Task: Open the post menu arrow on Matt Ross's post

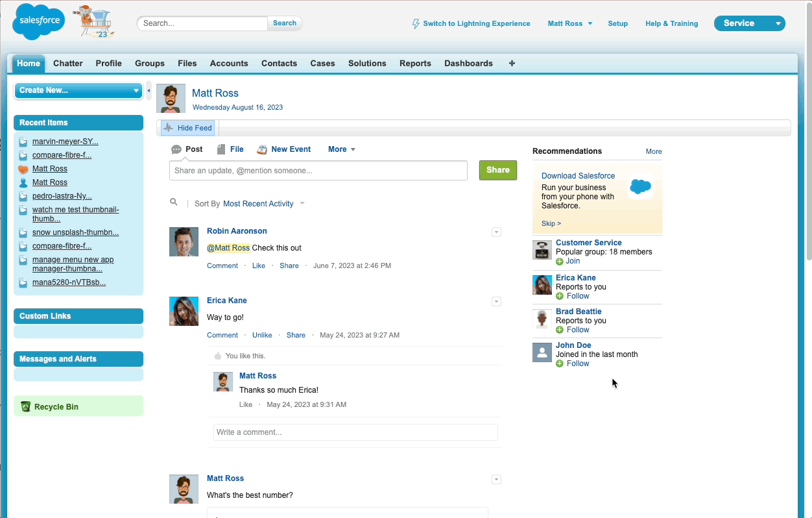Action: click(496, 479)
